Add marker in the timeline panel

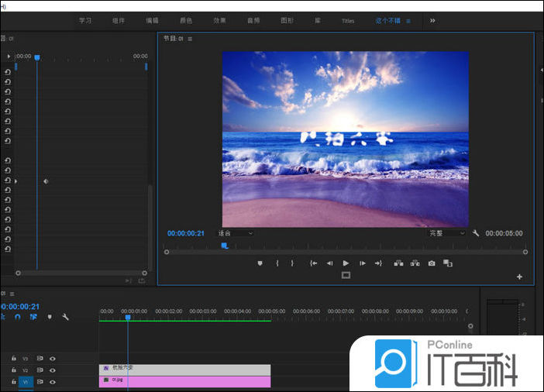[50, 317]
